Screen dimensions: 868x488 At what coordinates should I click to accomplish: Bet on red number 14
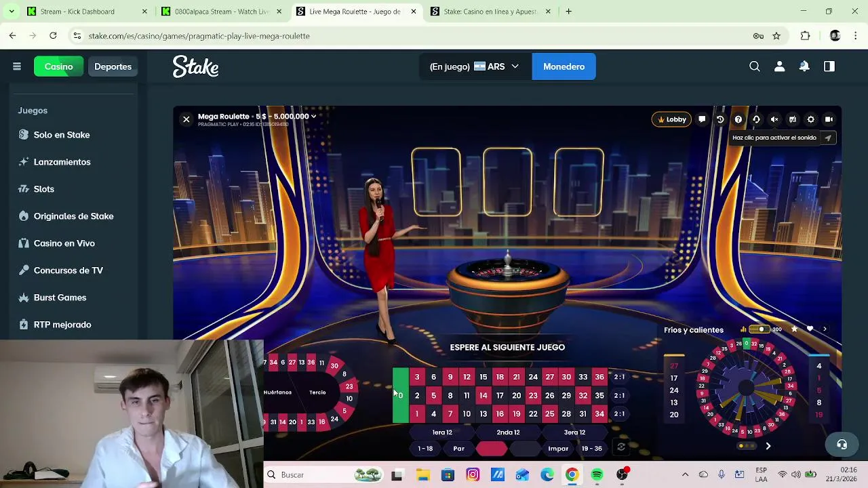pyautogui.click(x=484, y=395)
